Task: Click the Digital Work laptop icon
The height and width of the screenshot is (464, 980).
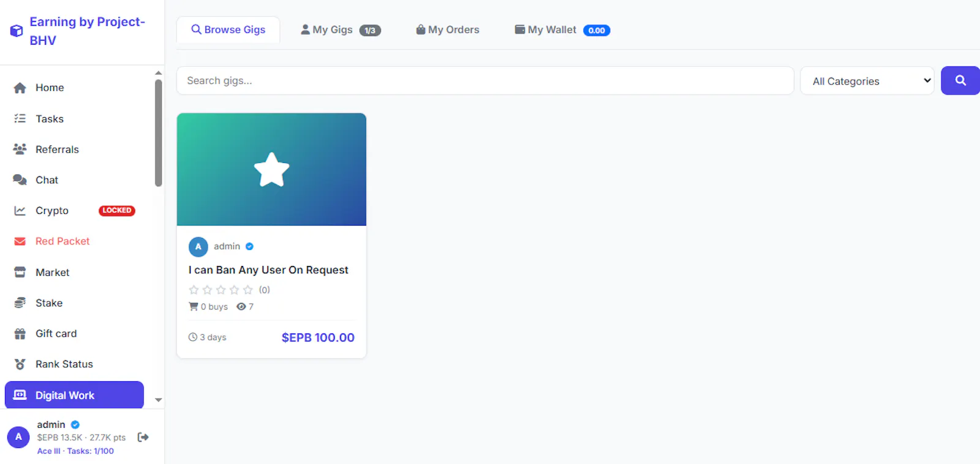Action: click(x=20, y=395)
